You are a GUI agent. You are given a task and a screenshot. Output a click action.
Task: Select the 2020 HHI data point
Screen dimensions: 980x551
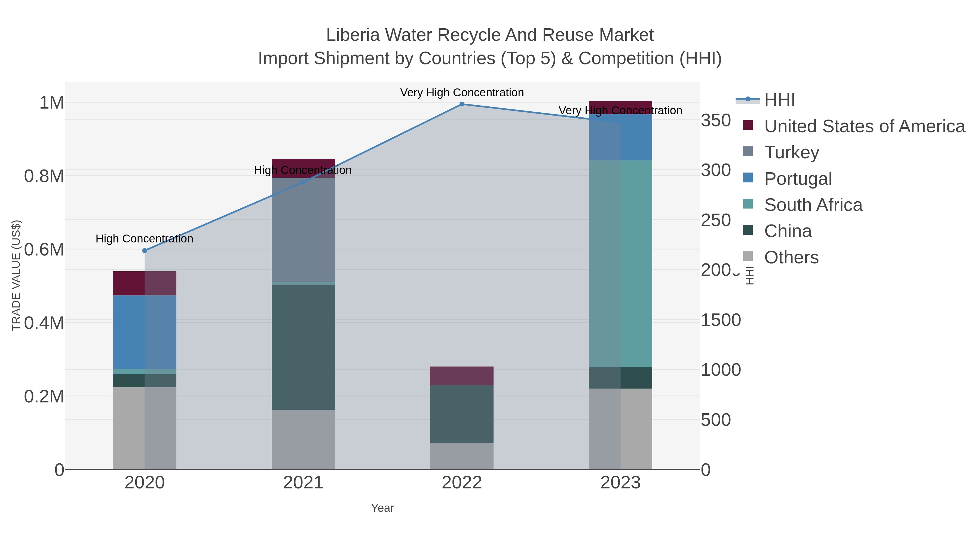click(145, 251)
